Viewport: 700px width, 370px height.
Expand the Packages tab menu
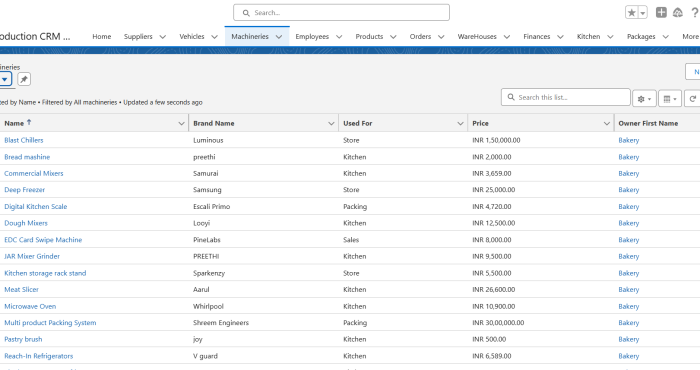coord(666,37)
